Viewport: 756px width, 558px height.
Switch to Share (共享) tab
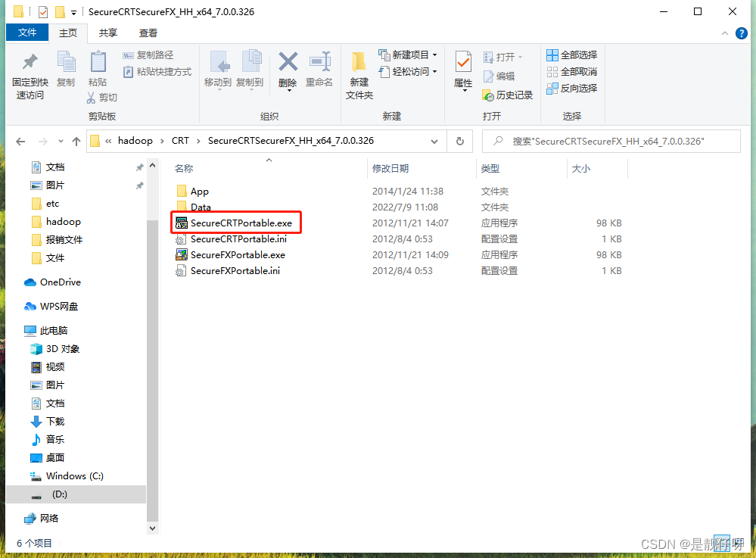click(x=108, y=33)
